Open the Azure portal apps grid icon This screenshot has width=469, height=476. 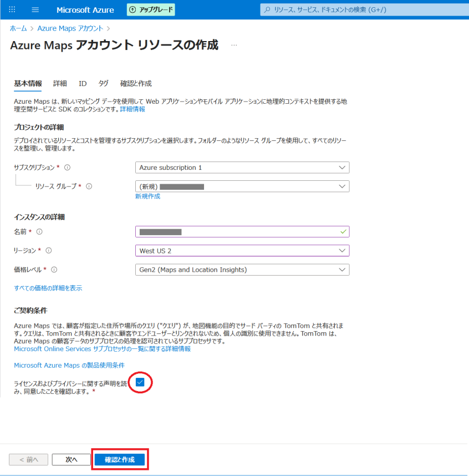[x=12, y=9]
